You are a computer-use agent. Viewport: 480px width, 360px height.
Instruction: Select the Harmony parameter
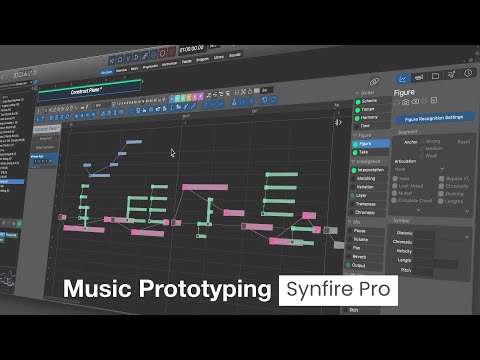[x=372, y=118]
